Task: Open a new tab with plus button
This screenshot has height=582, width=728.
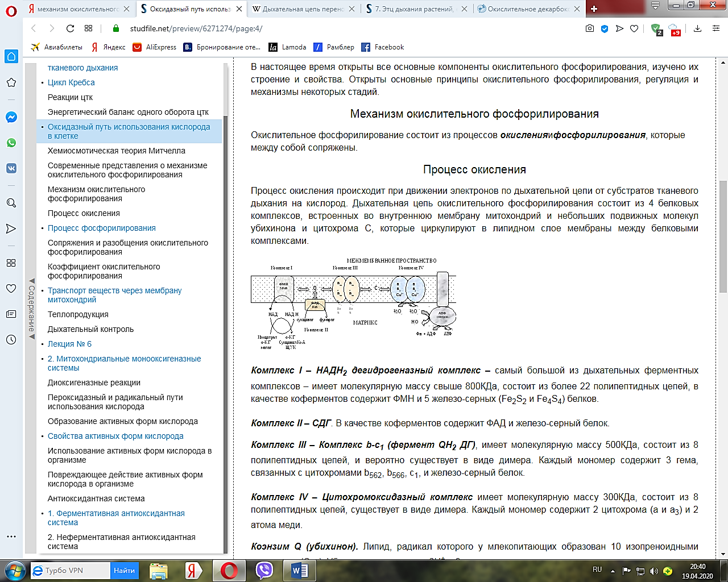Action: [x=594, y=9]
